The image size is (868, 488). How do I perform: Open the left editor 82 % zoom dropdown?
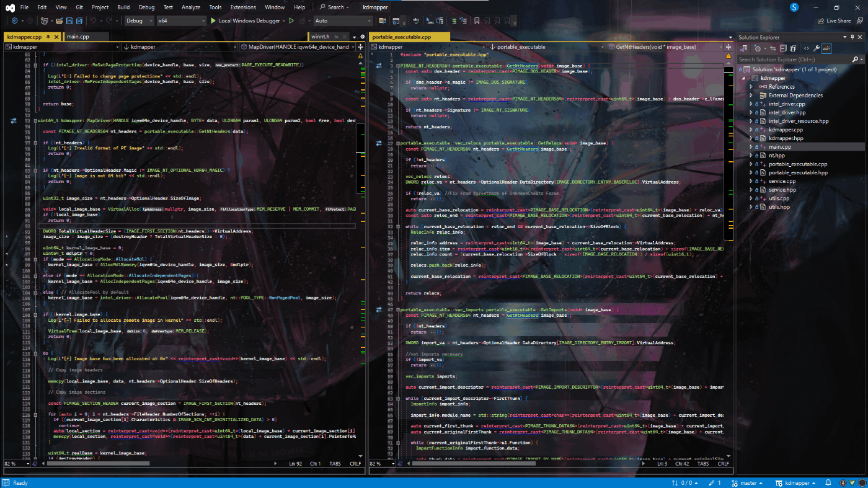coord(17,463)
